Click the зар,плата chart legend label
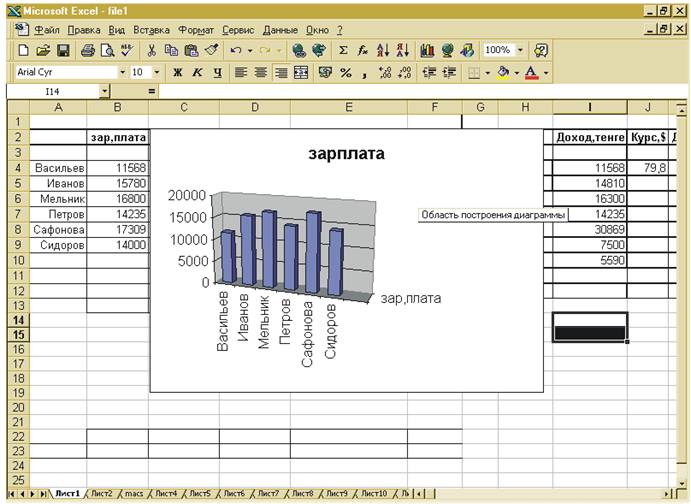This screenshot has width=691, height=504. [x=411, y=299]
